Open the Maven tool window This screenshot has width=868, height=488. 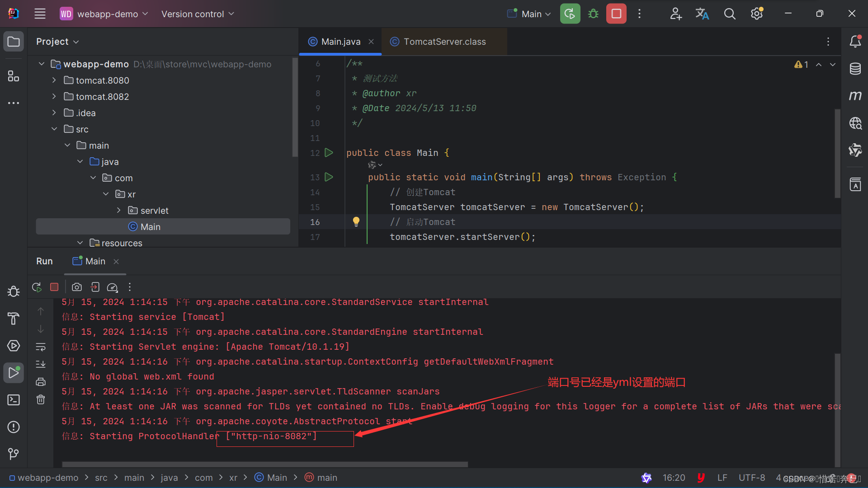point(855,96)
